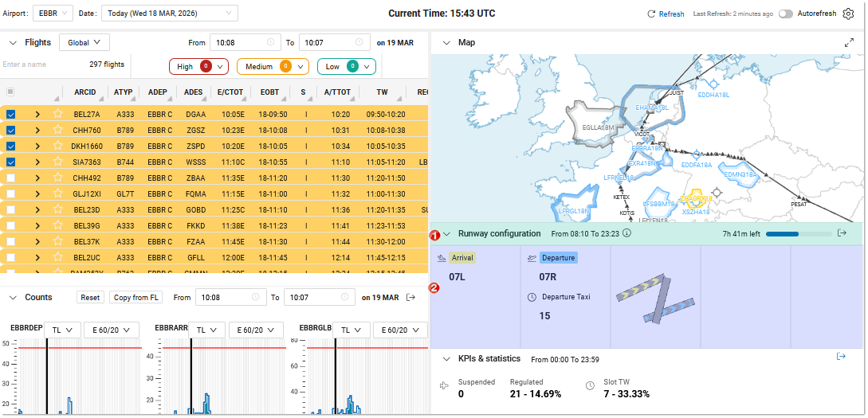868x418 pixels.
Task: Sort by the ARCID column header
Action: coord(84,92)
